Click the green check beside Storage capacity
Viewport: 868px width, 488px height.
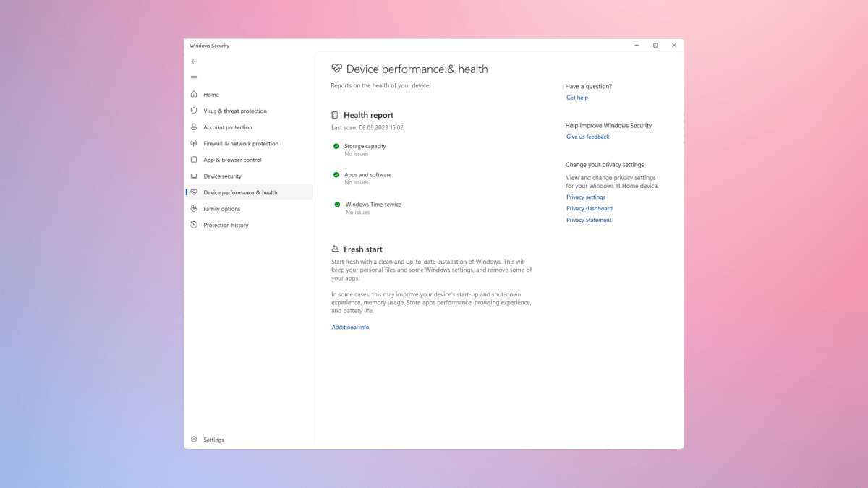point(336,146)
